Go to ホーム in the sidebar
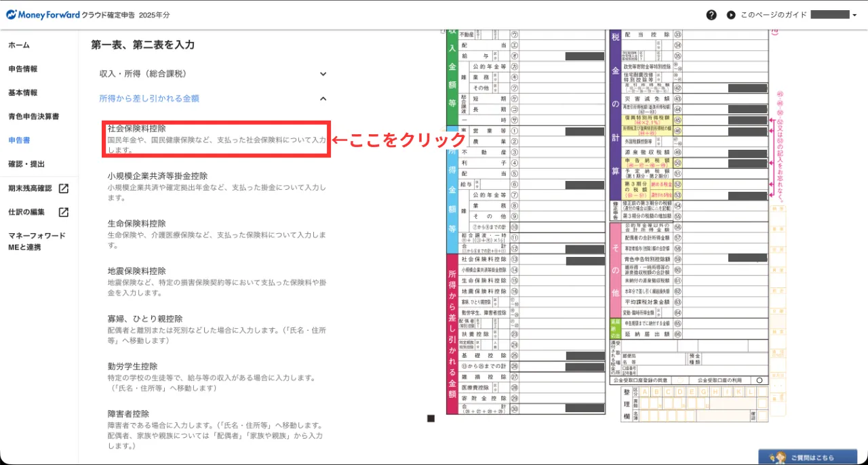This screenshot has height=465, width=868. click(x=19, y=45)
